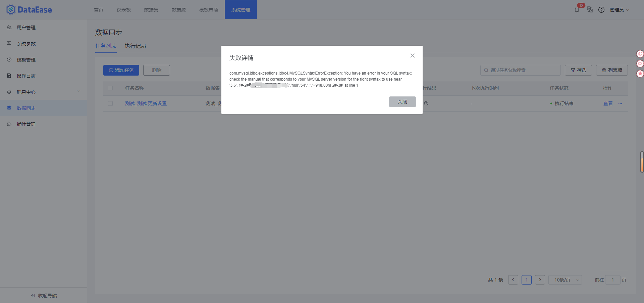Open 仪表板 top menu
This screenshot has width=644, height=303.
(x=124, y=10)
